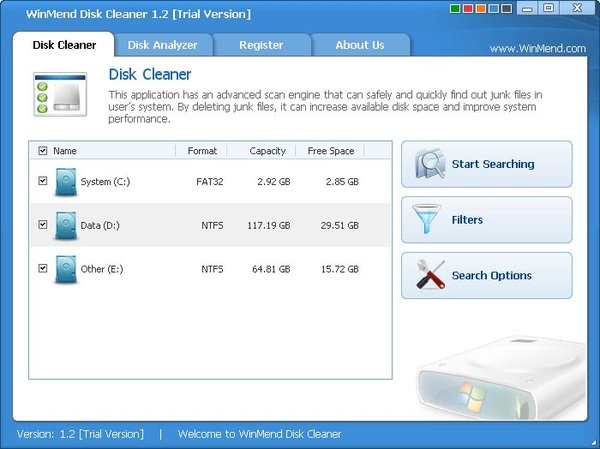Uncheck the Data (D:) drive checkbox
Screen dimensions: 600x449
click(x=42, y=225)
